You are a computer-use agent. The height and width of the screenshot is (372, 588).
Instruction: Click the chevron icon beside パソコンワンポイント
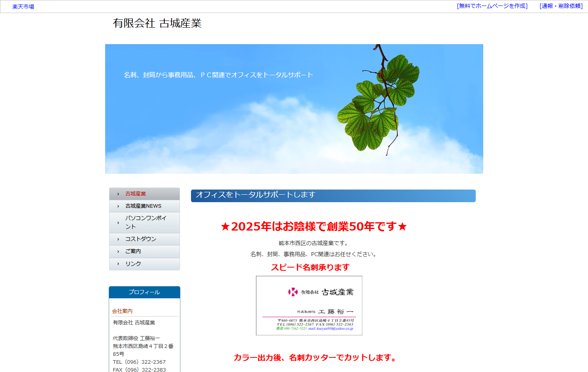(x=118, y=222)
